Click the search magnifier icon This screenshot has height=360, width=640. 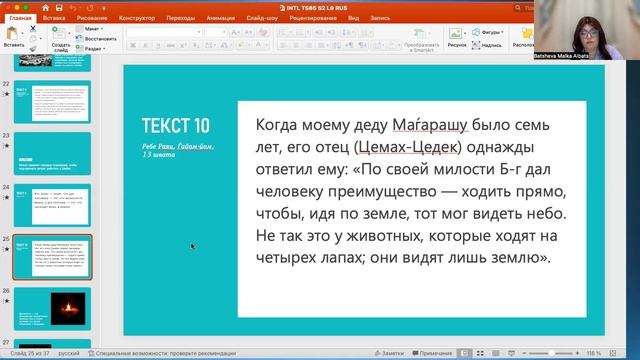(x=518, y=8)
